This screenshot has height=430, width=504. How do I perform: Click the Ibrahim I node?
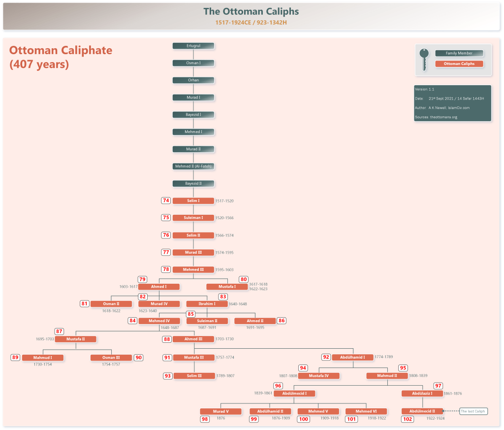tap(207, 304)
